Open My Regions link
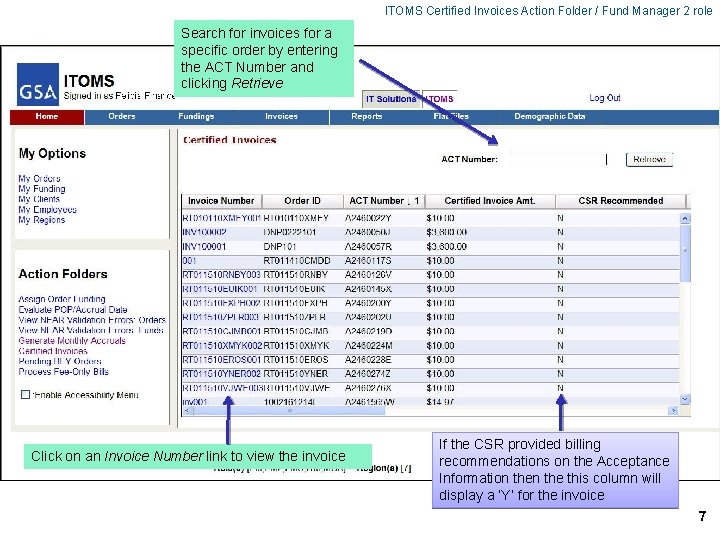720x540 pixels. pyautogui.click(x=42, y=220)
